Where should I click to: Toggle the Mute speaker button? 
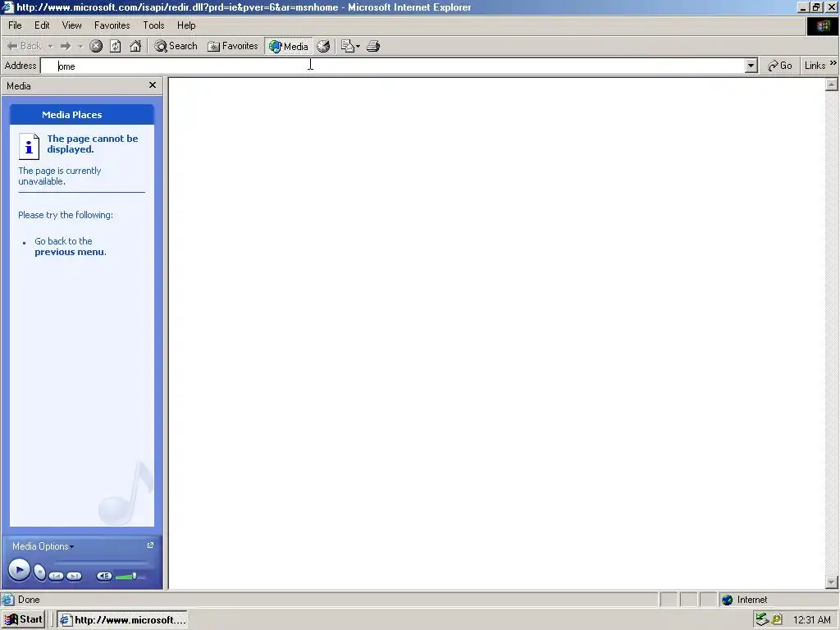coord(104,576)
